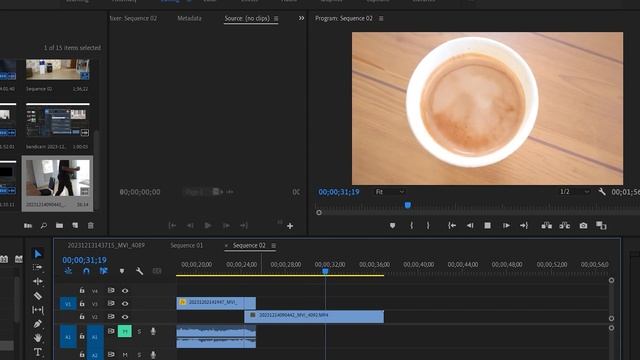
Task: Enable voice-over record on track A1
Action: (x=153, y=331)
